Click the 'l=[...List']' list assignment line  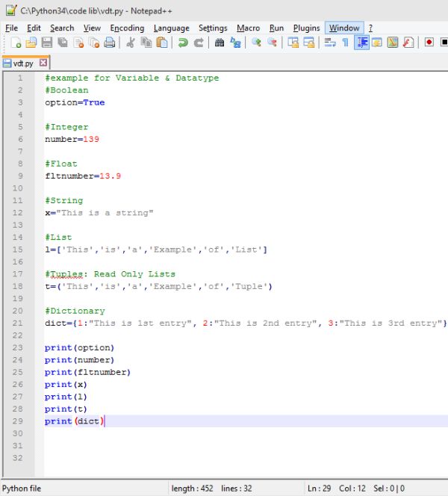coord(156,249)
